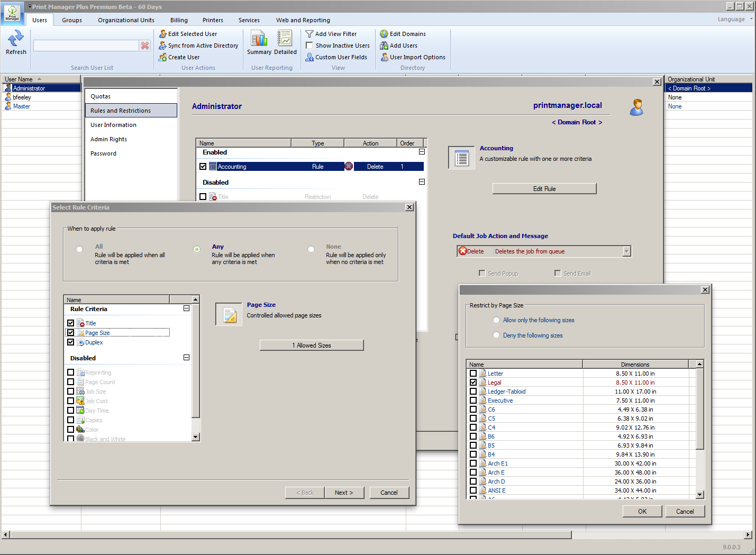Screen dimensions: 756x555
Task: Click the Domain Root link
Action: [577, 122]
